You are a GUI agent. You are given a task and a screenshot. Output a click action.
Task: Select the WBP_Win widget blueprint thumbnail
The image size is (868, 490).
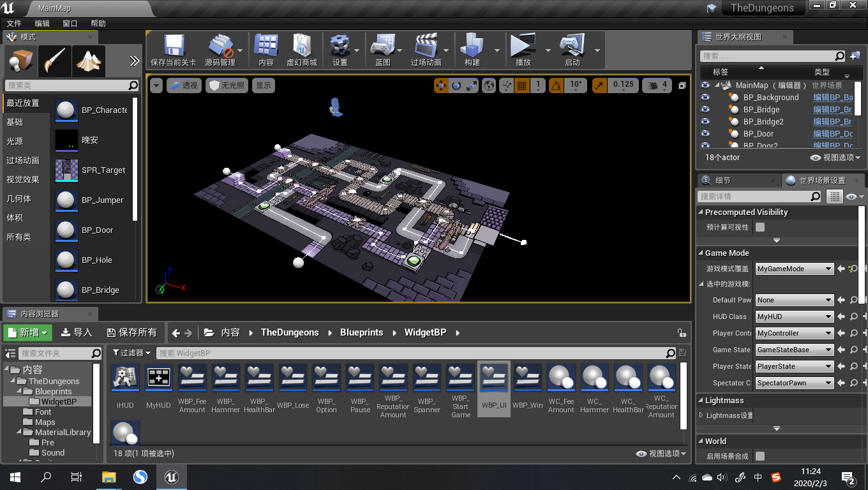point(528,378)
